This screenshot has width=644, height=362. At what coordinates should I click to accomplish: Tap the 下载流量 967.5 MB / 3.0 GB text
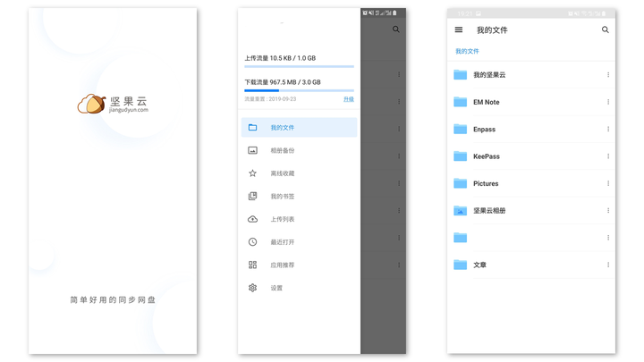pyautogui.click(x=283, y=82)
